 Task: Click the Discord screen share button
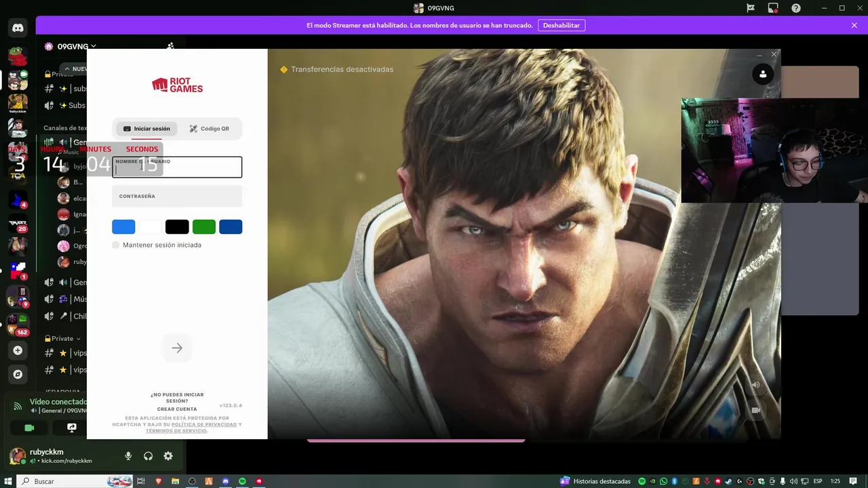(72, 428)
